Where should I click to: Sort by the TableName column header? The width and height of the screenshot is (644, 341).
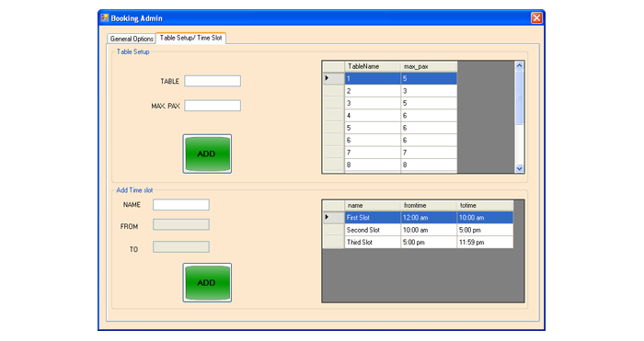(373, 66)
